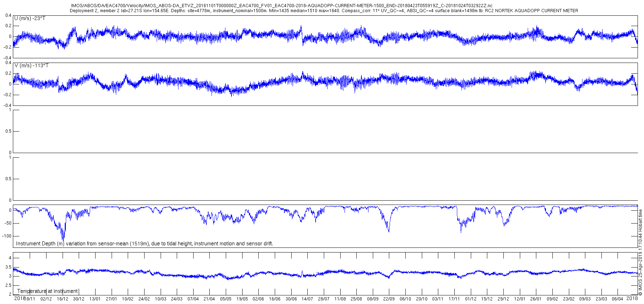
Task: Click the '20/10' date tick label
Action: click(x=422, y=299)
